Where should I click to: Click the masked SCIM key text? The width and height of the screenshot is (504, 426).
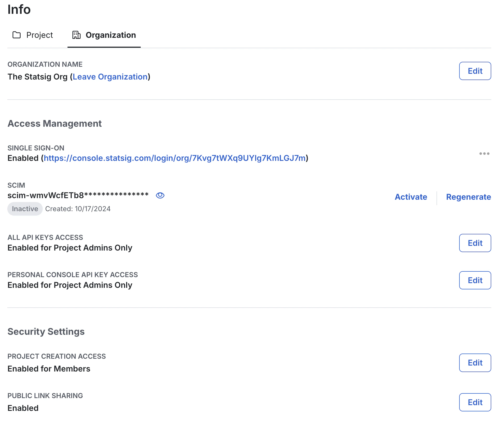click(x=78, y=194)
